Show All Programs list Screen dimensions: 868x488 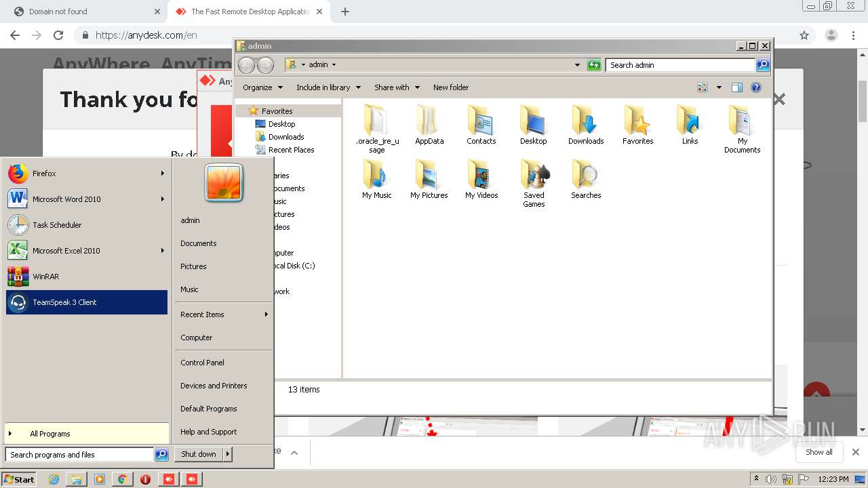pyautogui.click(x=87, y=434)
